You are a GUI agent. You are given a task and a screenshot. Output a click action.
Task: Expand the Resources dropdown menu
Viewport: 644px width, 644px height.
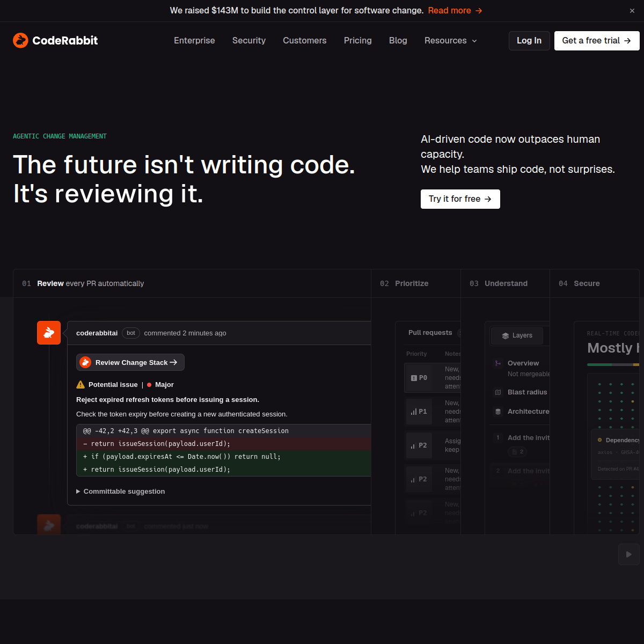coord(451,41)
